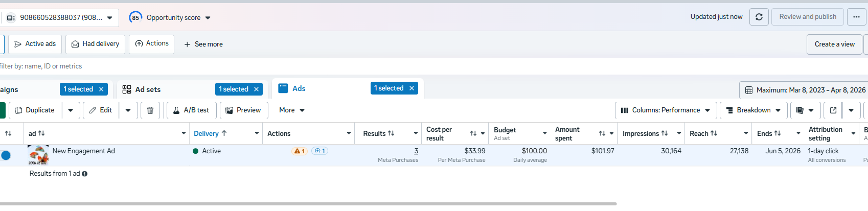Expand the Columns: Performance dropdown
Image resolution: width=868 pixels, height=211 pixels.
pyautogui.click(x=666, y=110)
